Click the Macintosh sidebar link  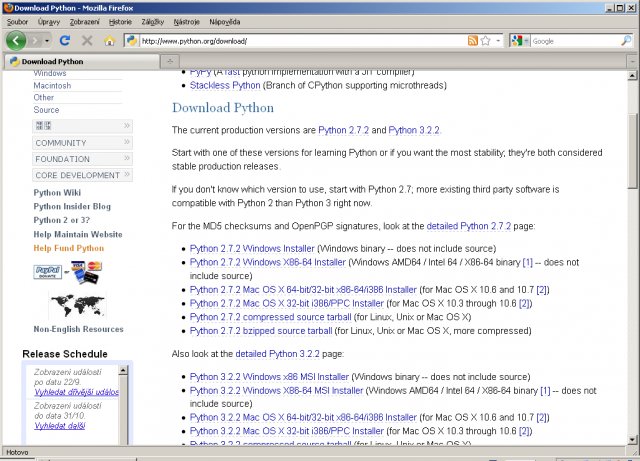click(x=52, y=85)
